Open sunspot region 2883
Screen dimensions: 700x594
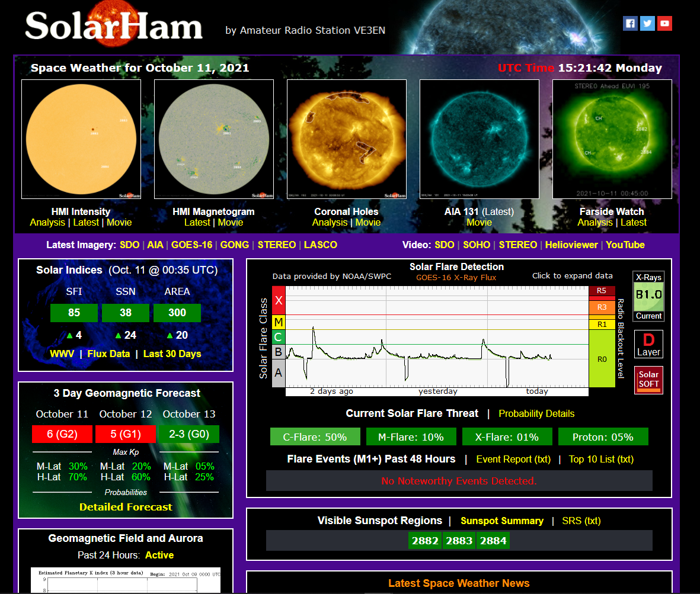point(459,541)
